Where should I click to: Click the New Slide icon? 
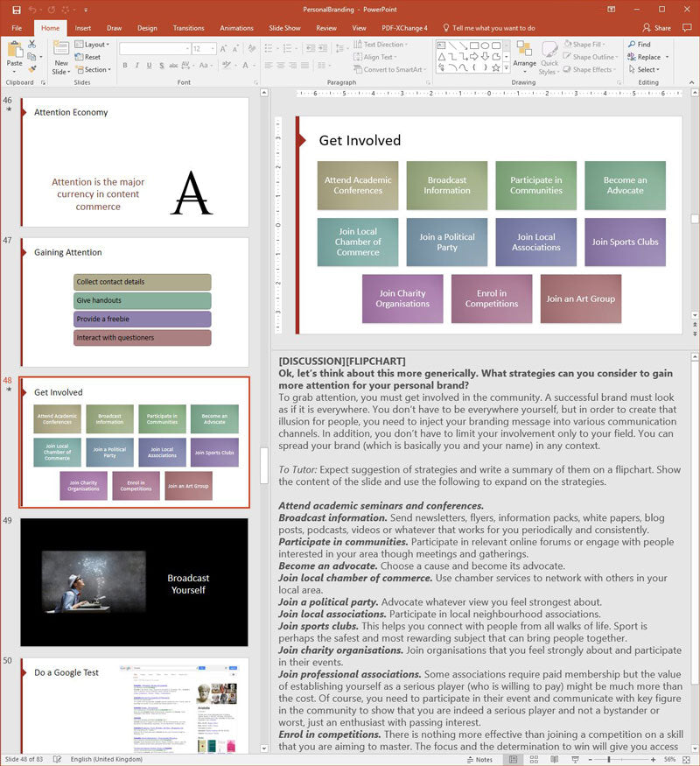tap(61, 49)
